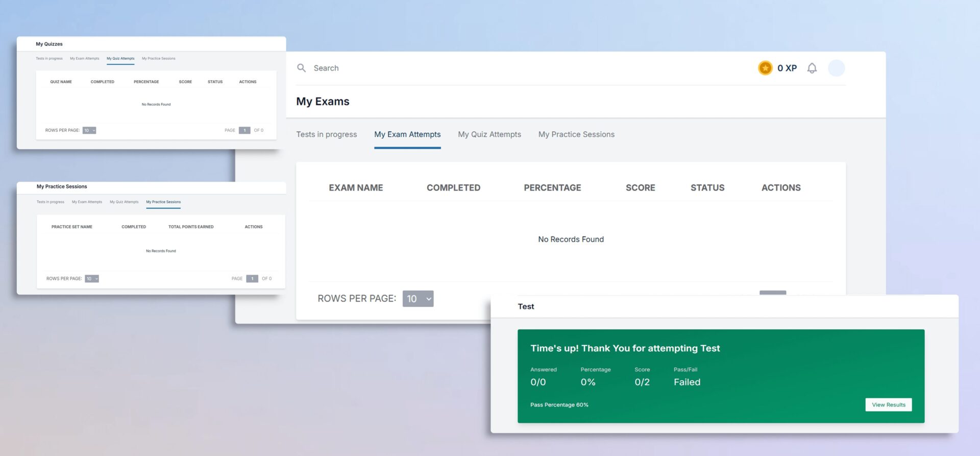The image size is (980, 456).
Task: Select My Exam Attempts tab in Practice Sessions panel
Action: 87,202
